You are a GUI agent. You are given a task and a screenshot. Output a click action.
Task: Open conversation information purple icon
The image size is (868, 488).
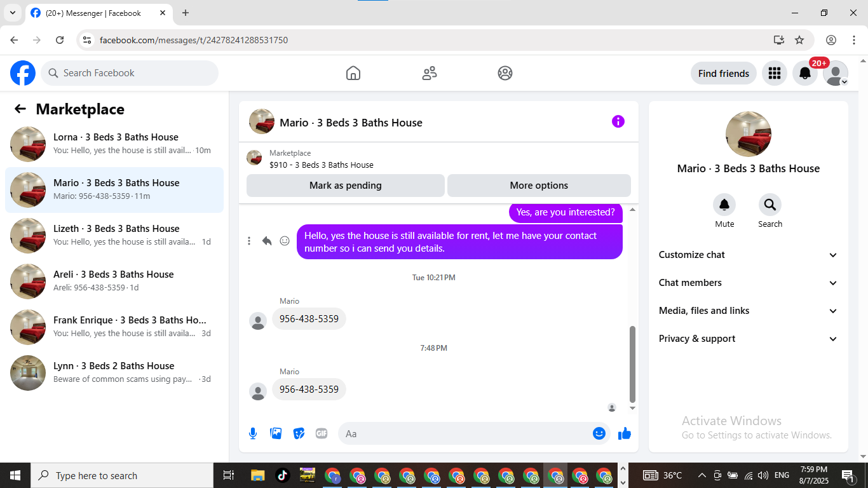tap(618, 121)
